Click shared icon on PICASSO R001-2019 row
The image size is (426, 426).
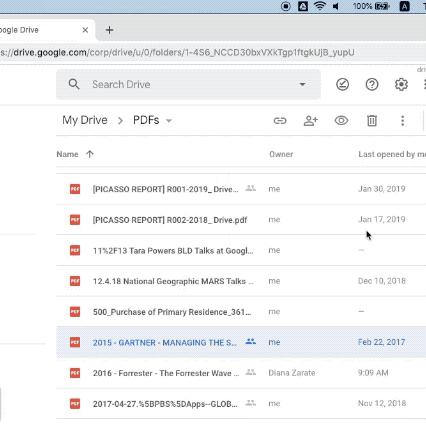251,188
